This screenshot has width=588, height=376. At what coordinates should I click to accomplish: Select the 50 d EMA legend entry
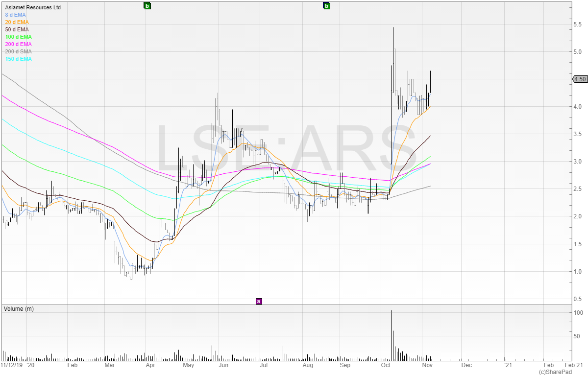[17, 29]
